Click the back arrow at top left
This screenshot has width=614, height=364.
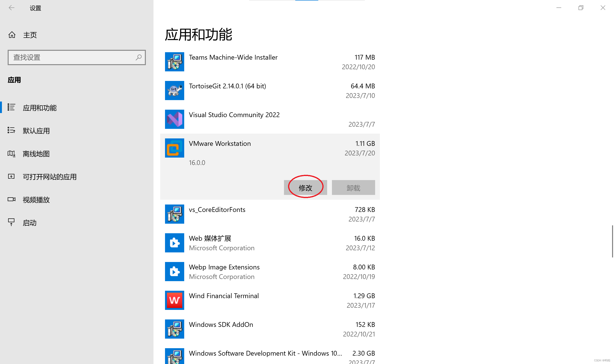12,8
